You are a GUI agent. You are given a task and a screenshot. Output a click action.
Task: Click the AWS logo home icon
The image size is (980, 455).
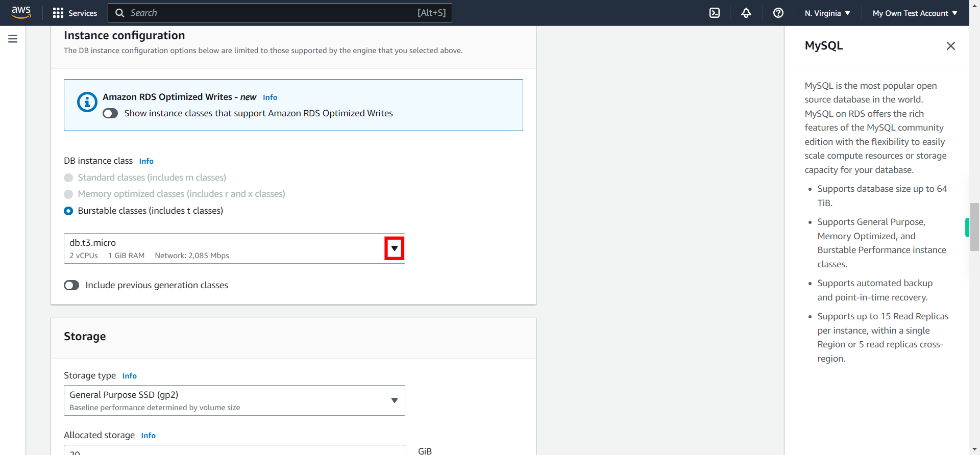tap(21, 12)
